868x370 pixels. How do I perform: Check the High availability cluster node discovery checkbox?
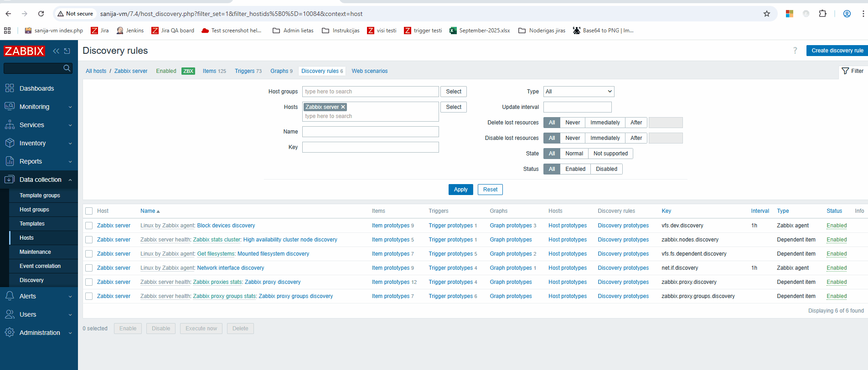pos(89,240)
